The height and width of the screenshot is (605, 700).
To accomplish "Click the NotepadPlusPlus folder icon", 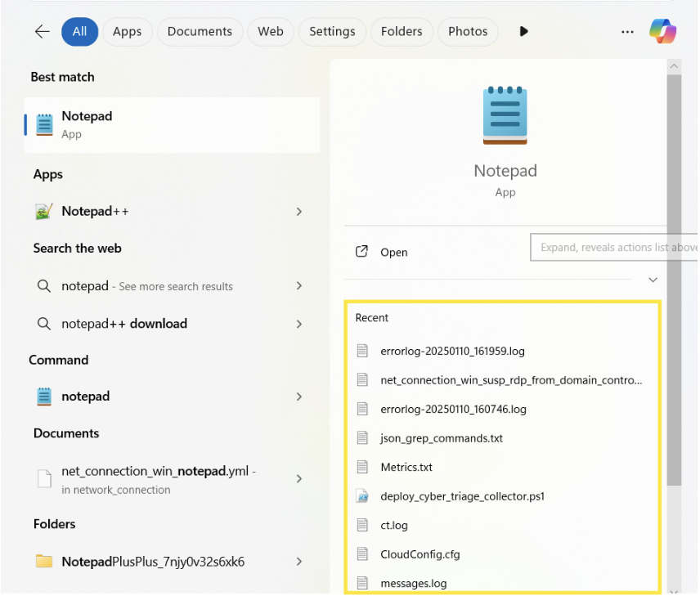I will pyautogui.click(x=44, y=562).
